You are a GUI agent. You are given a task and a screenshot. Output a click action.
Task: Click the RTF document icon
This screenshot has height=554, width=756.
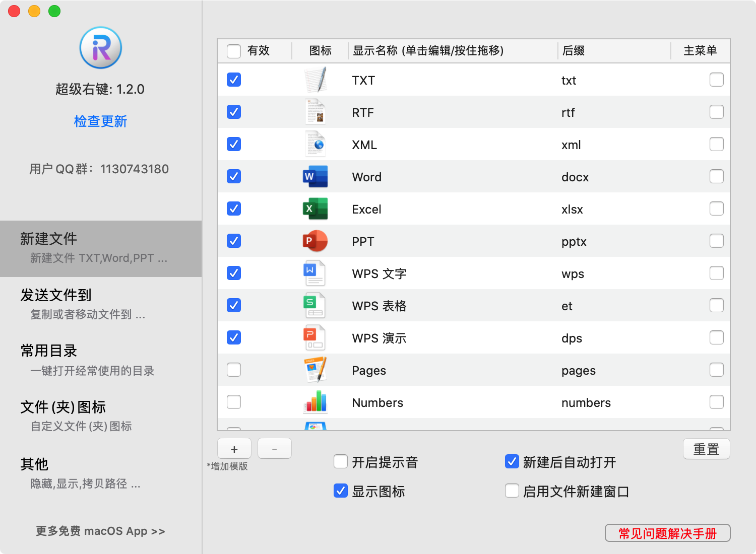(x=316, y=112)
